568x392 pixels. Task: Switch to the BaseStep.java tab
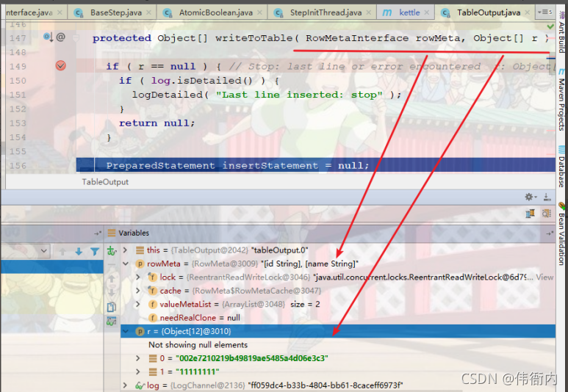[116, 12]
